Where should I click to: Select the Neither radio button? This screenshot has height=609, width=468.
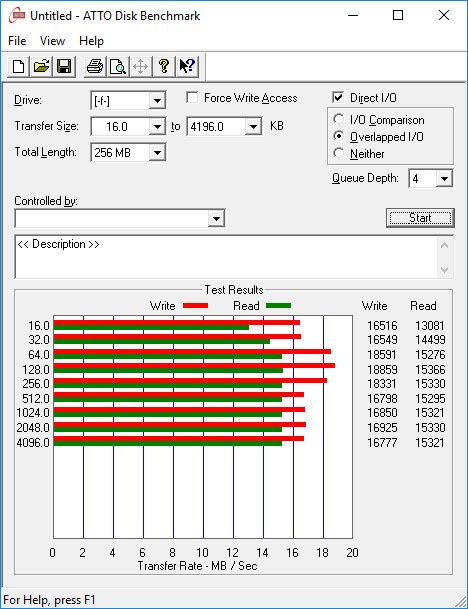point(338,153)
